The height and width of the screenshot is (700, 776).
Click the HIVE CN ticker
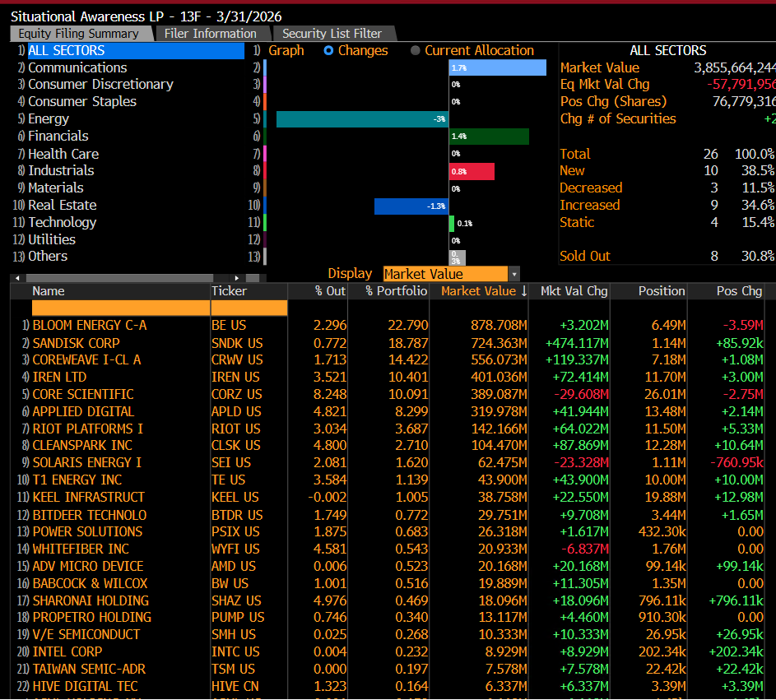click(x=235, y=687)
